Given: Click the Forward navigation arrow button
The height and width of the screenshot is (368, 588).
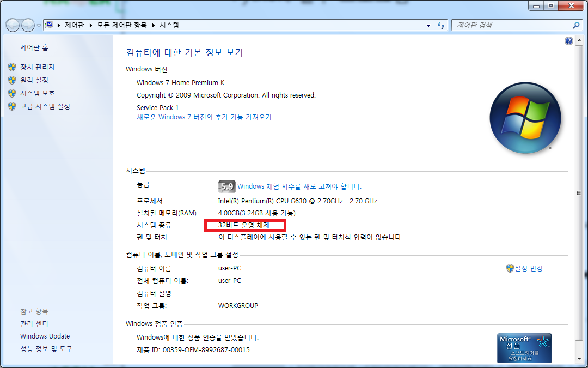Looking at the screenshot, I should point(28,25).
